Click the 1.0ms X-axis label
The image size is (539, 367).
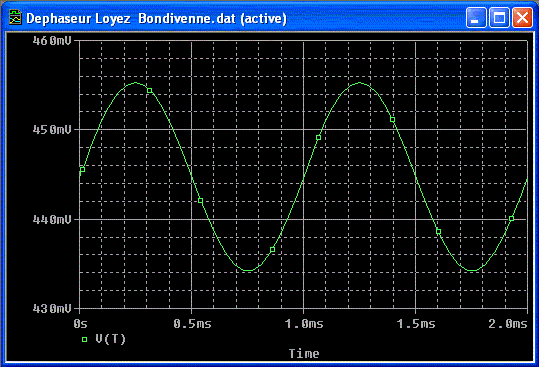[304, 324]
